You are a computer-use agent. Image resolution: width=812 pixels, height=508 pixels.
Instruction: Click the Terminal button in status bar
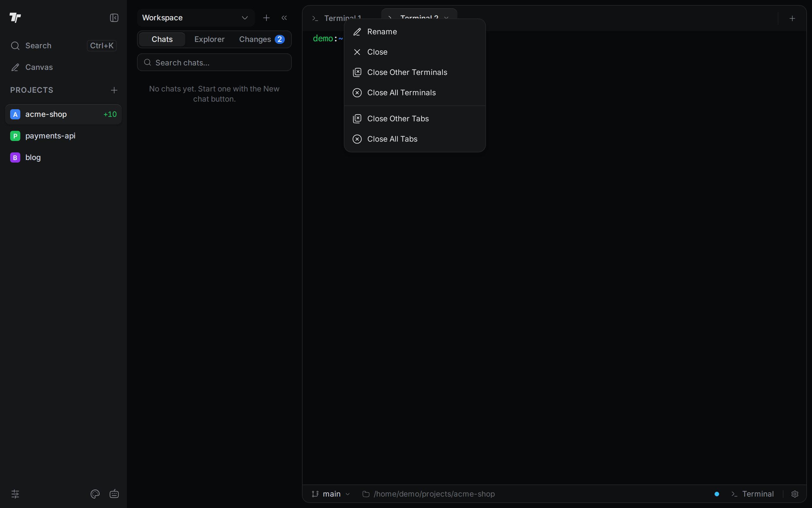point(753,494)
